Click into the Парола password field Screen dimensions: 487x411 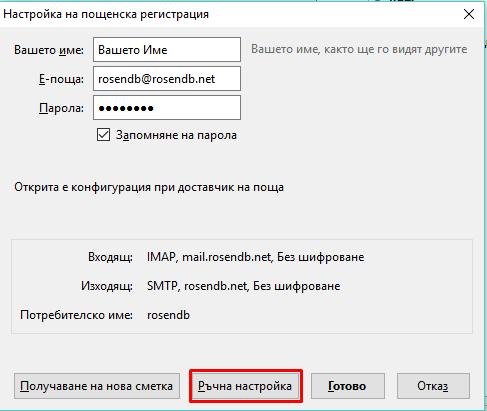[x=167, y=108]
